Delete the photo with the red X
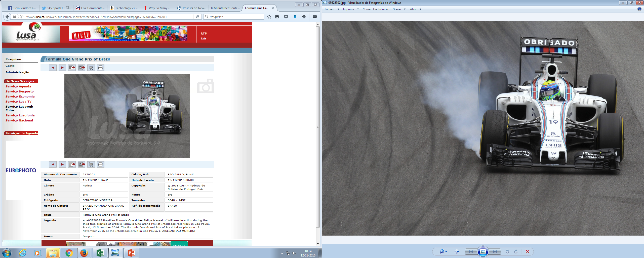The width and height of the screenshot is (644, 258). point(527,251)
